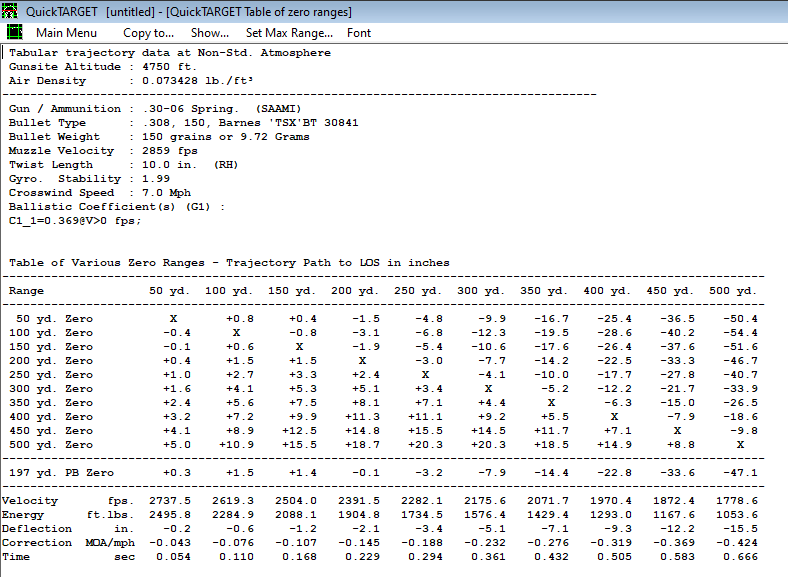Choose Set Max Range... menu option

(x=289, y=33)
